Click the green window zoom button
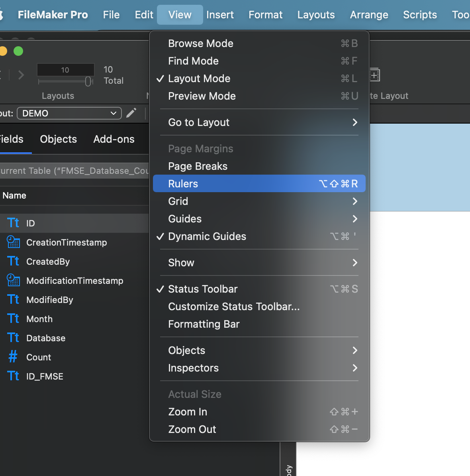 pyautogui.click(x=18, y=51)
